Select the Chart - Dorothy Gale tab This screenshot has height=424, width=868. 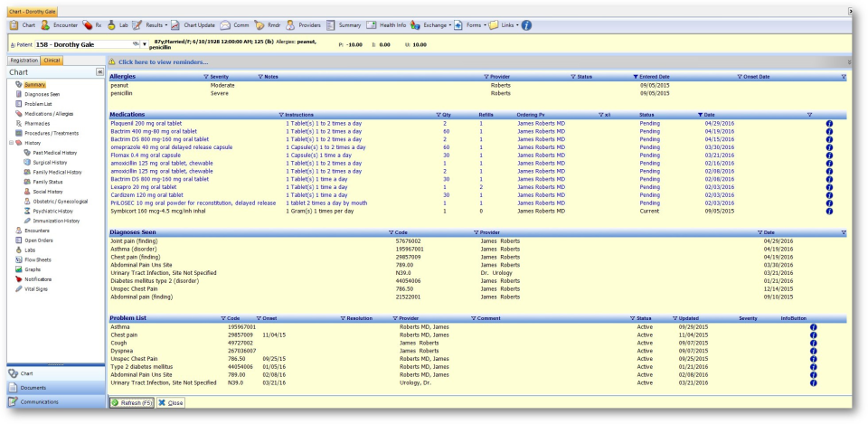coord(33,11)
